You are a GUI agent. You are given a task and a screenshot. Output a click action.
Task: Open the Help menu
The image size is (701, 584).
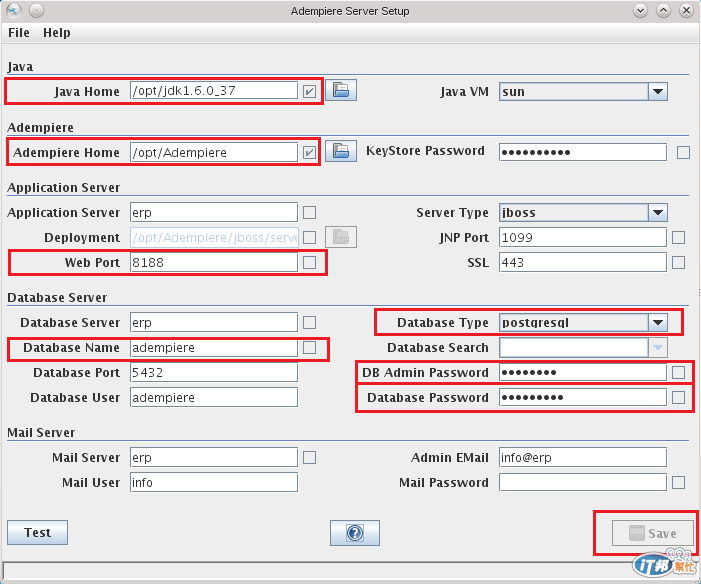(x=57, y=33)
